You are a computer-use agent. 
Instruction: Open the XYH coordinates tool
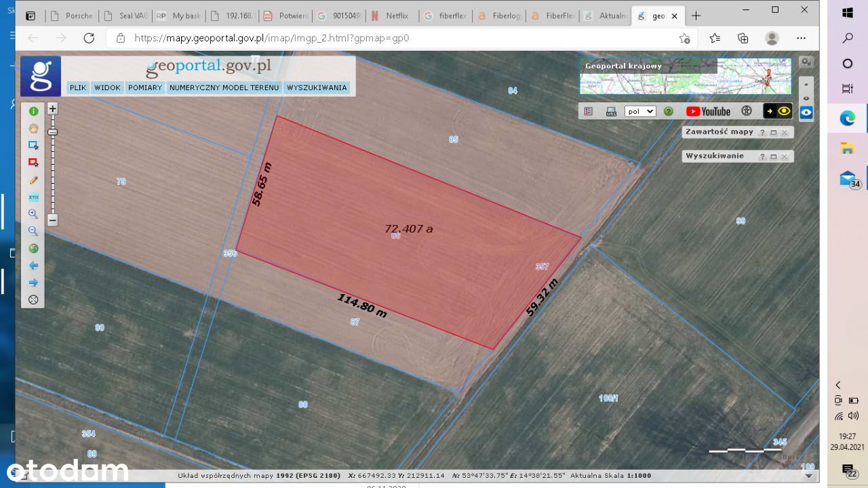coord(33,197)
